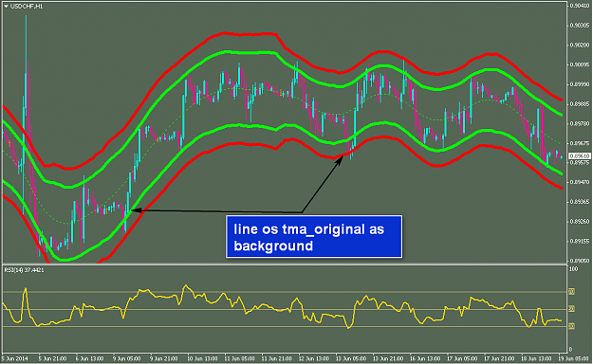Click the current price tag 0.89610
Image resolution: width=593 pixels, height=364 pixels.
[x=580, y=155]
